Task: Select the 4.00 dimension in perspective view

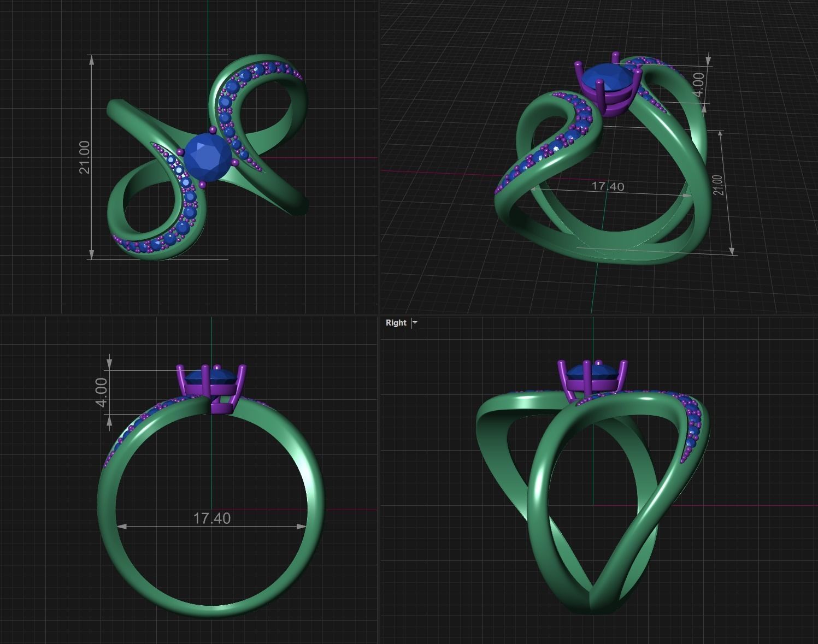Action: pos(698,85)
